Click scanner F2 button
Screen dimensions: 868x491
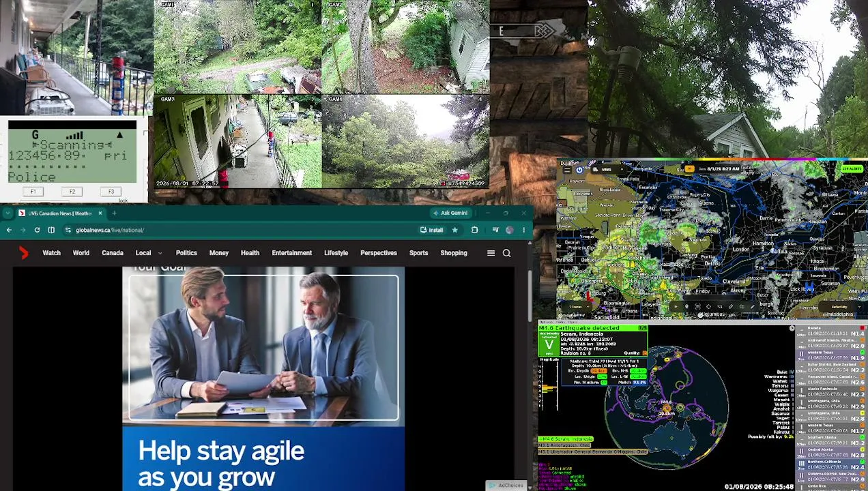(72, 192)
